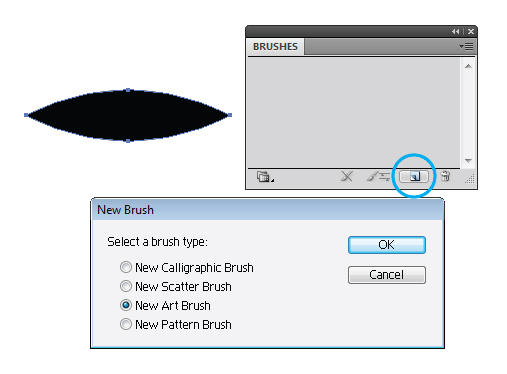Click the Delete Brush trash icon

click(445, 176)
